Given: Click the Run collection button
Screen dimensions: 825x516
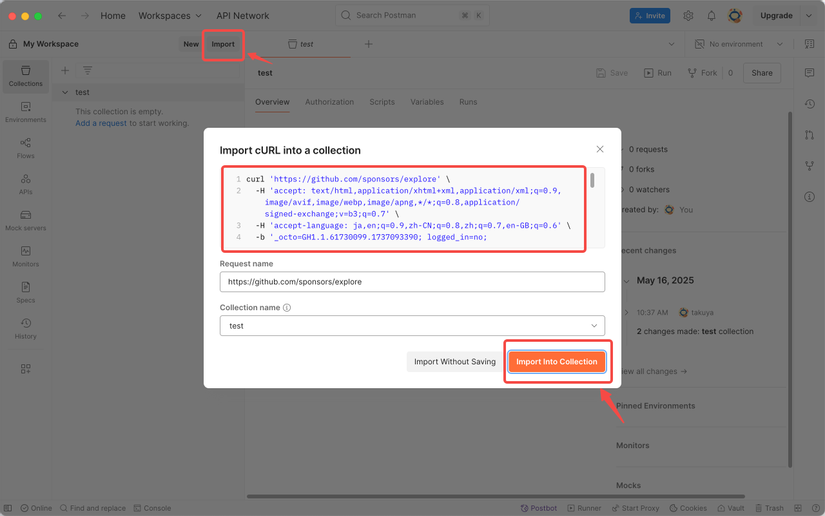Looking at the screenshot, I should tap(658, 73).
